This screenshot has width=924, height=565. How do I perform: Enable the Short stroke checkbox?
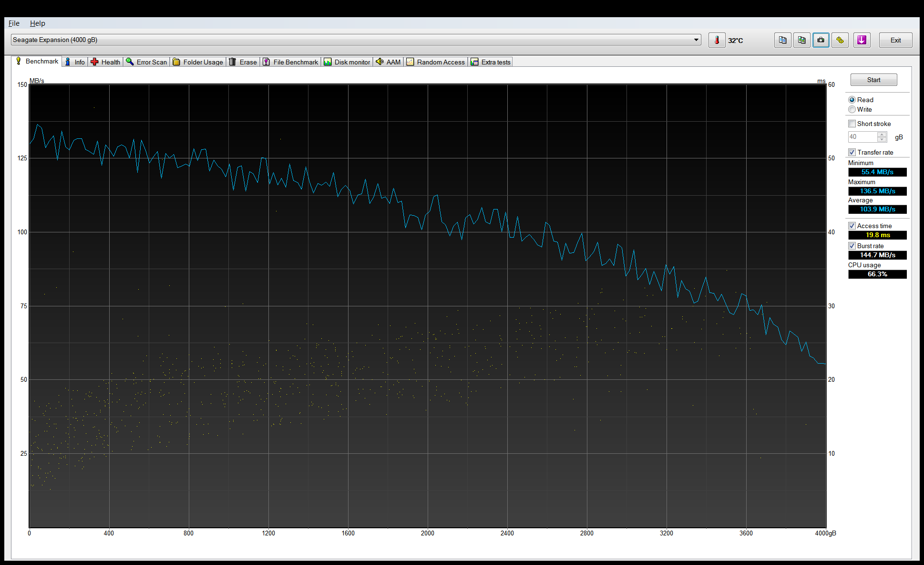tap(852, 124)
